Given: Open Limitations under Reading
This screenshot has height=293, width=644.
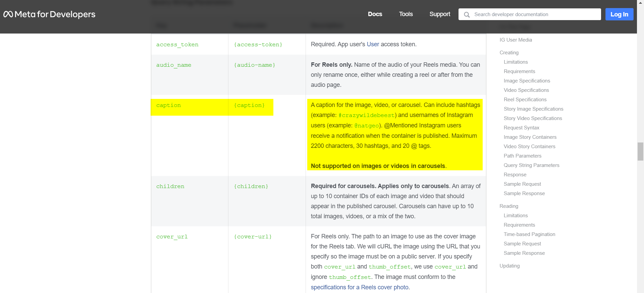Looking at the screenshot, I should click(516, 216).
